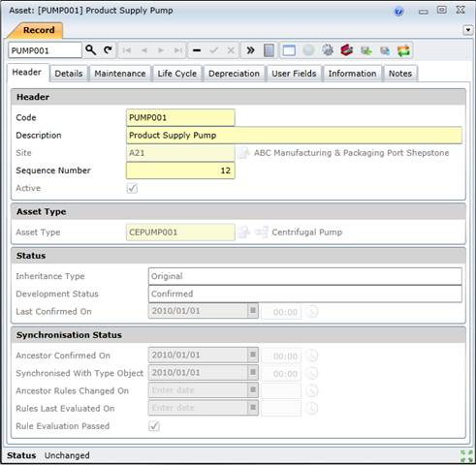The width and height of the screenshot is (476, 465).
Task: Open calendar dropdown for Synchronised With Type Object
Action: 253,372
